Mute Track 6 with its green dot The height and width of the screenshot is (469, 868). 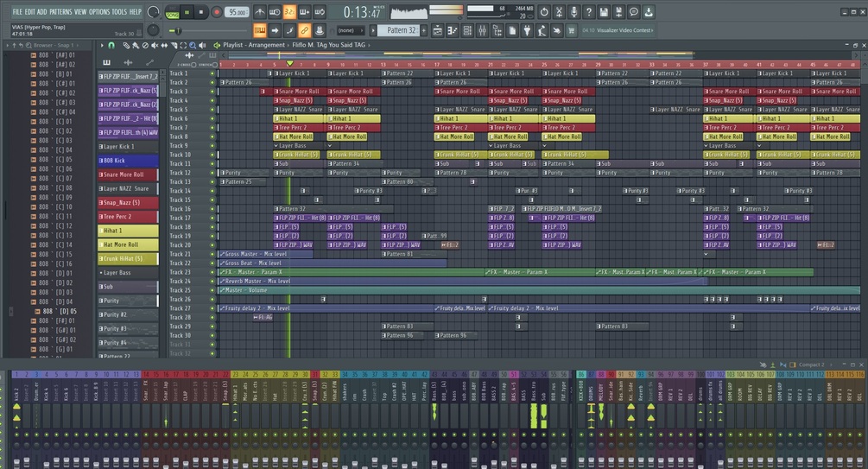coord(212,118)
